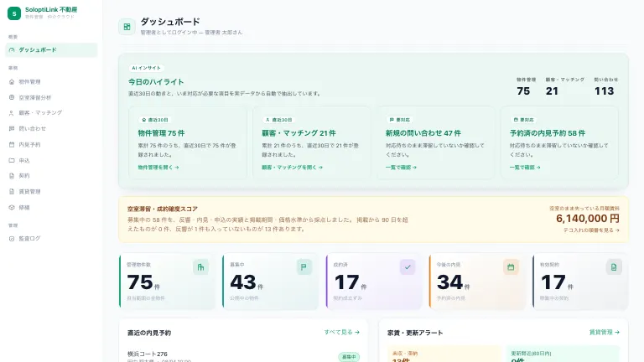Viewport: 644px width, 362px height.
Task: Click the 要対応 tag on 新規の問い合わせ card
Action: click(400, 120)
